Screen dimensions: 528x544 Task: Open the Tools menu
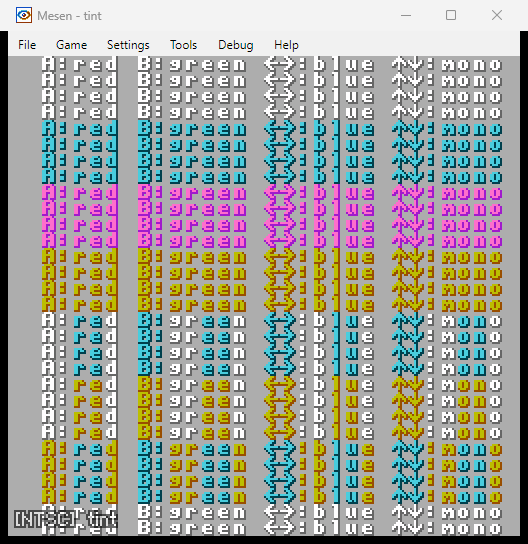(184, 45)
